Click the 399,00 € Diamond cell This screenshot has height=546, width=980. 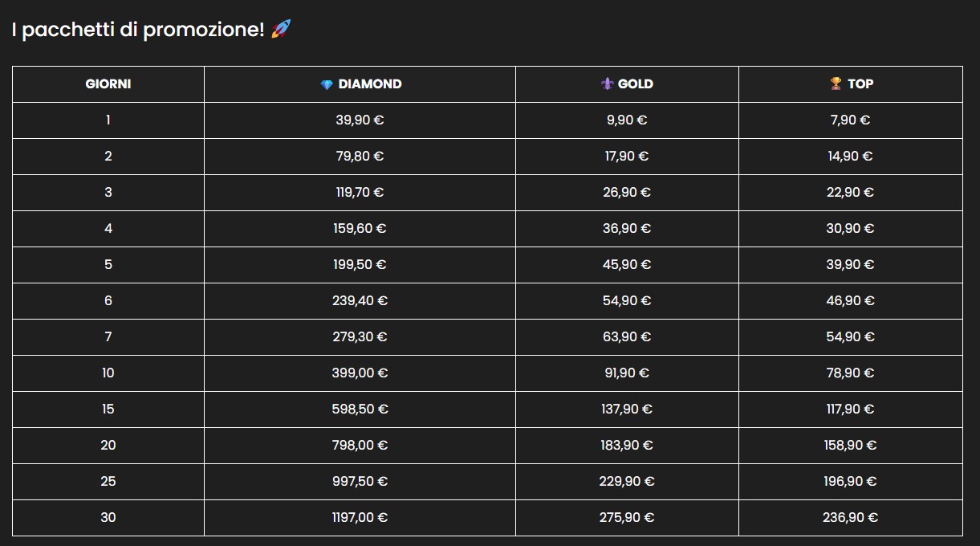[360, 373]
